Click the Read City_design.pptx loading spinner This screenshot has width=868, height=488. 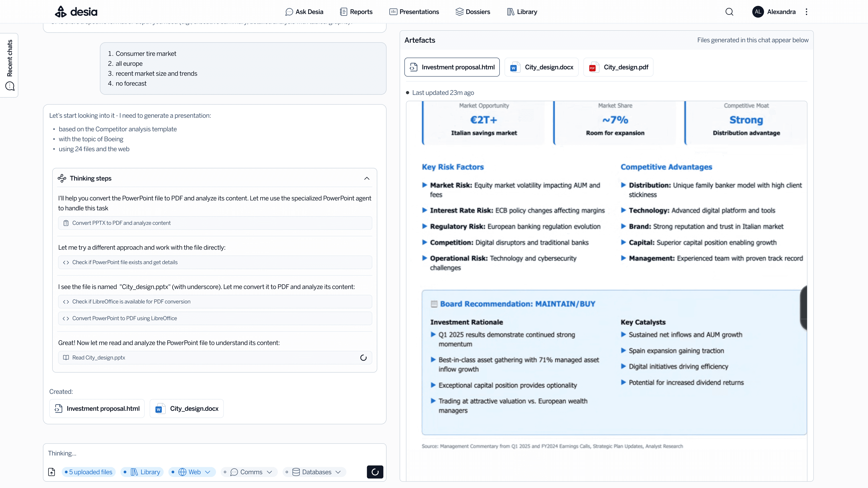(363, 358)
